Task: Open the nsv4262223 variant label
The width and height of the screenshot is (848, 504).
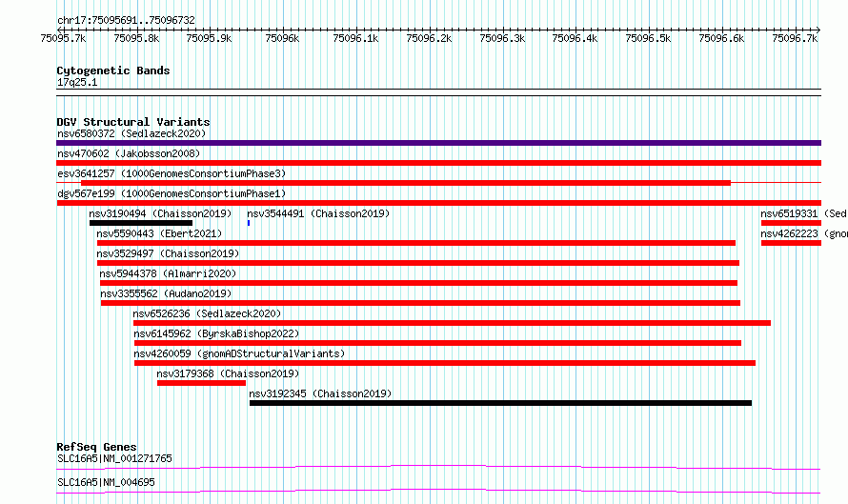Action: (x=803, y=233)
